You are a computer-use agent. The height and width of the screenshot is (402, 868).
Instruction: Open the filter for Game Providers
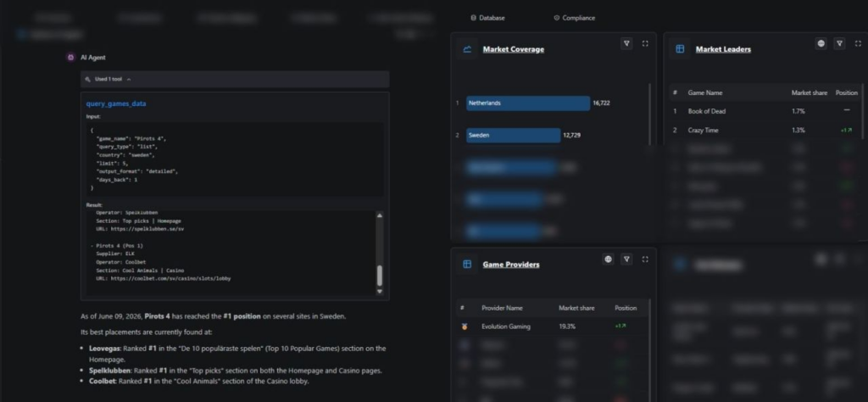coord(626,260)
